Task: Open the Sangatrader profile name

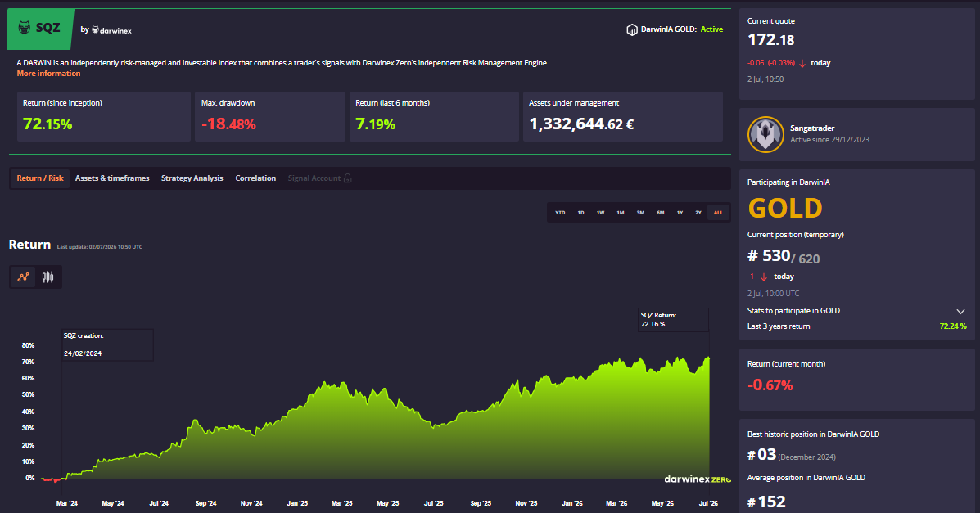Action: tap(812, 128)
